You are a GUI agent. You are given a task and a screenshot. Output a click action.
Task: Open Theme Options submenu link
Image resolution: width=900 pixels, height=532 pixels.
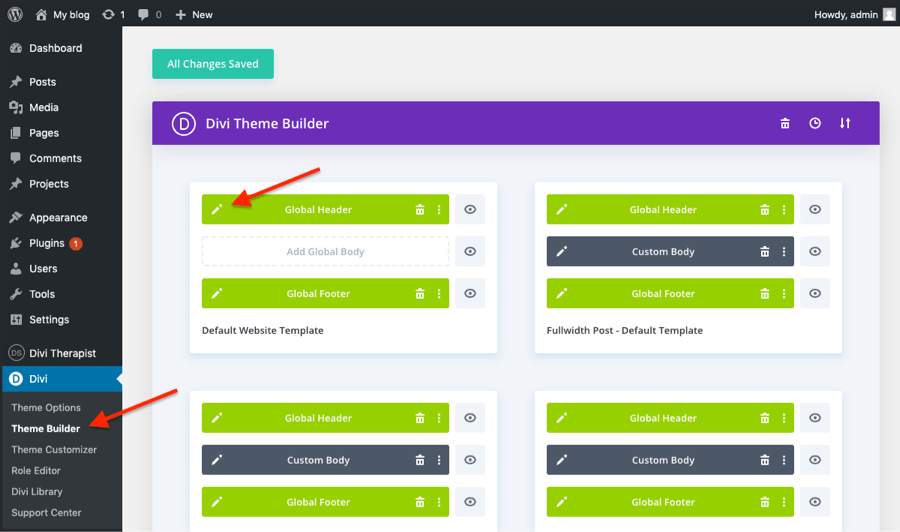46,407
